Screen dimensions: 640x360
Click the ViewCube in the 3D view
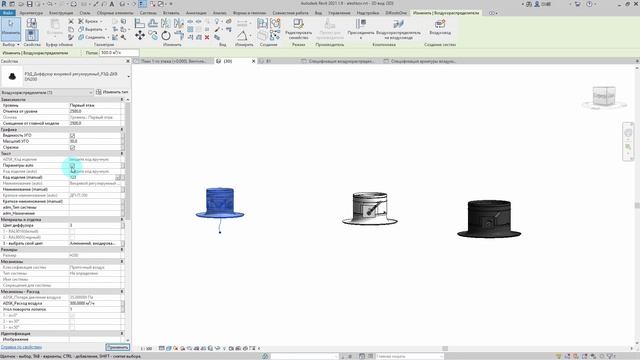pos(604,96)
